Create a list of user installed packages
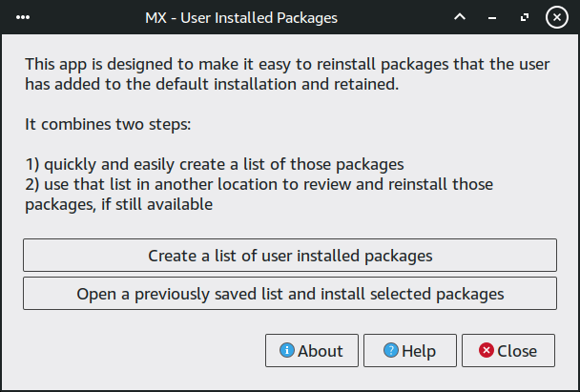This screenshot has width=580, height=392. click(x=290, y=256)
